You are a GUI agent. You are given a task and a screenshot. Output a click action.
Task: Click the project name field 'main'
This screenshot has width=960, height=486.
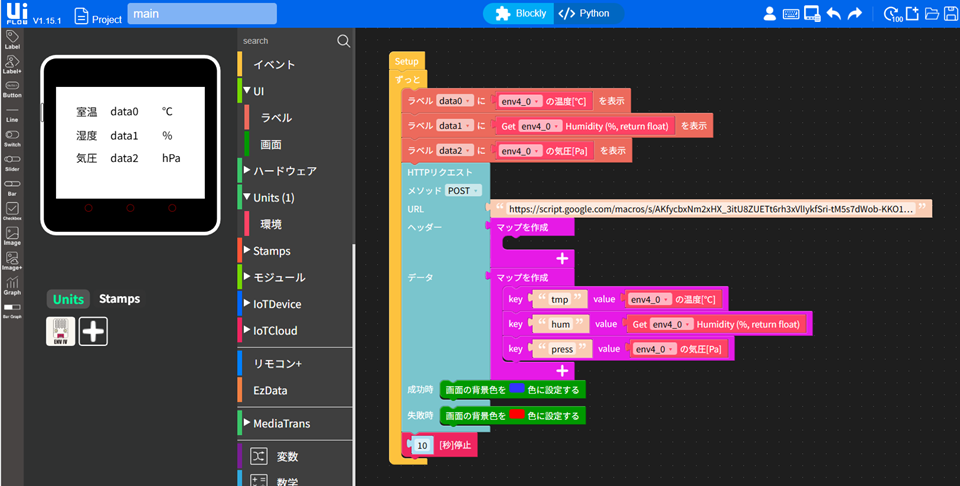(202, 14)
